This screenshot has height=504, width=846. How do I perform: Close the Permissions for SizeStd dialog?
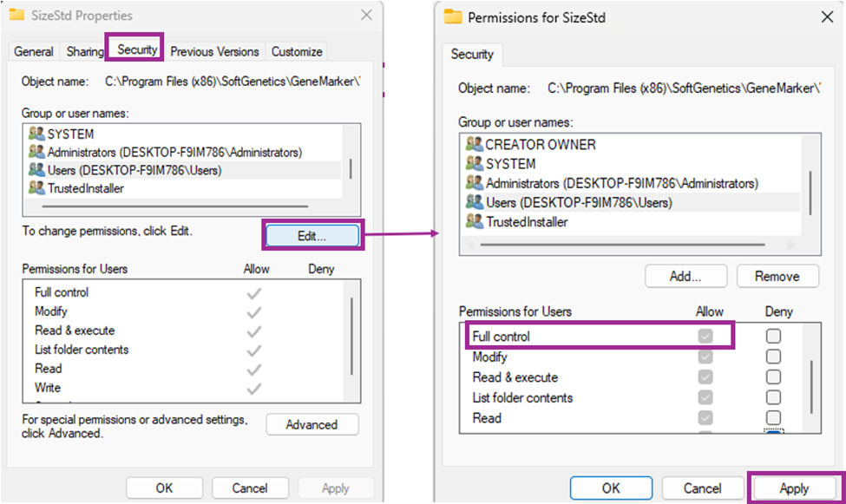824,17
